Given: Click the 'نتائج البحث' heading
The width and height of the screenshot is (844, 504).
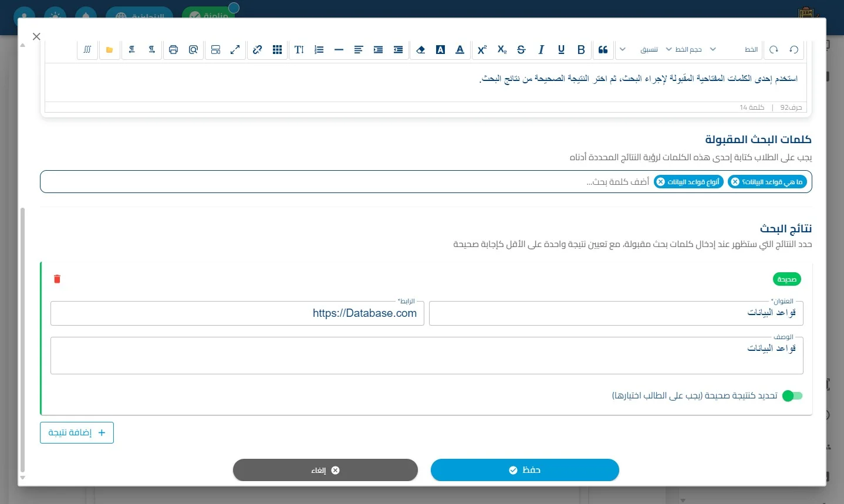Looking at the screenshot, I should 786,228.
